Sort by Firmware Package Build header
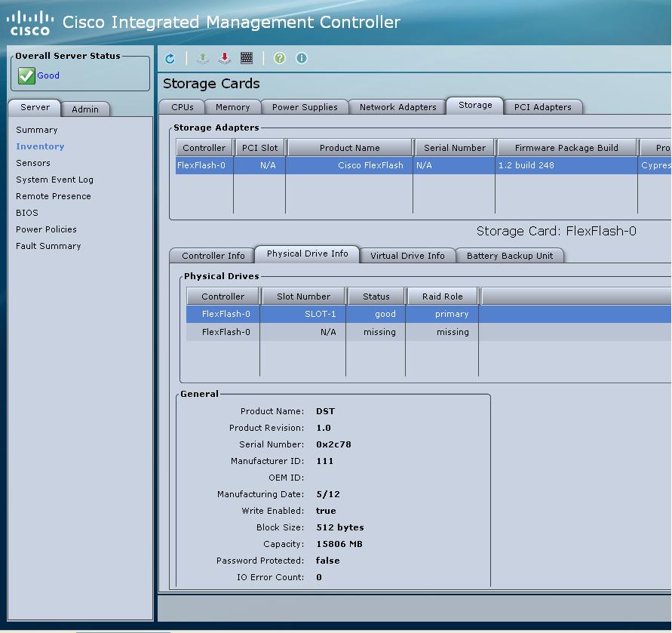This screenshot has height=633, width=672. coord(566,148)
